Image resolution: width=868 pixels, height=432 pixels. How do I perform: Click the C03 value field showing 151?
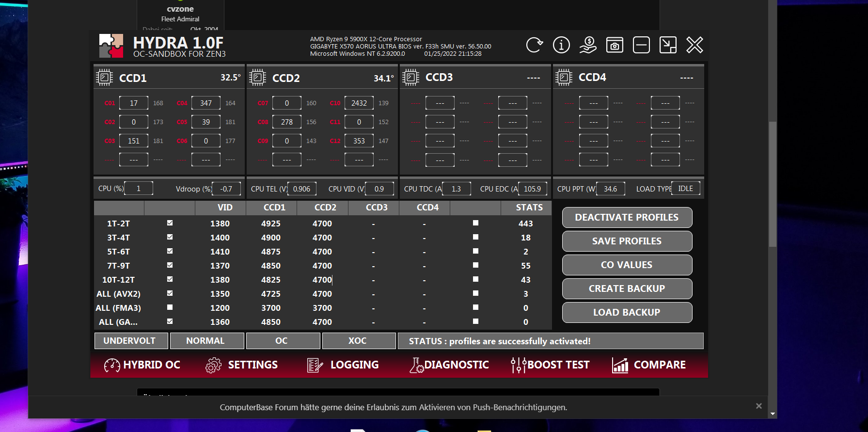click(134, 141)
